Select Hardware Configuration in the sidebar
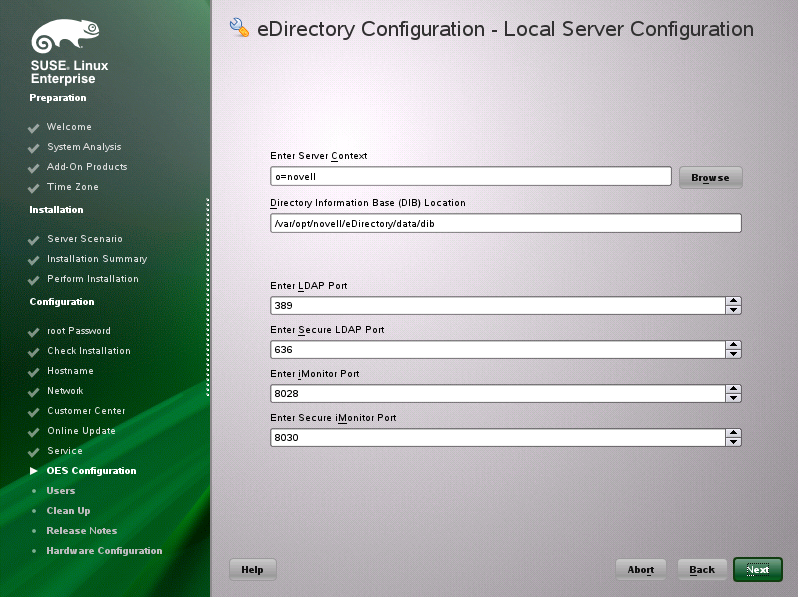Viewport: 798px width, 597px height. click(104, 551)
